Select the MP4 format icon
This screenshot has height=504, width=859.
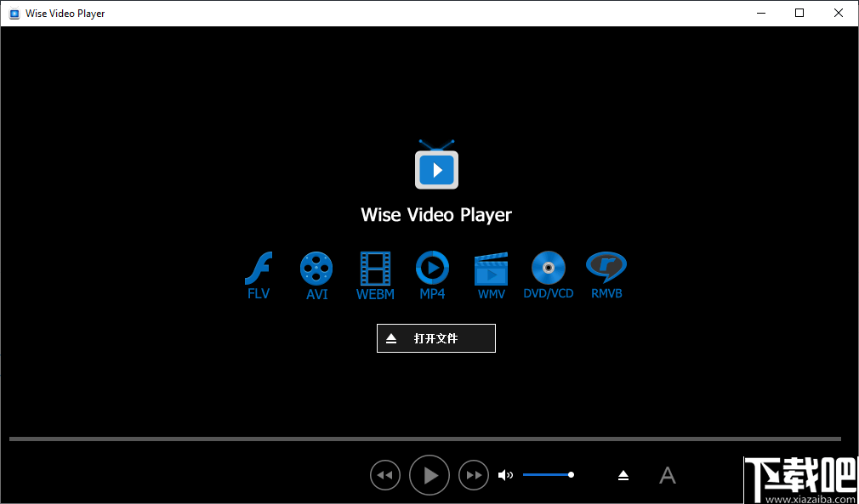(432, 268)
